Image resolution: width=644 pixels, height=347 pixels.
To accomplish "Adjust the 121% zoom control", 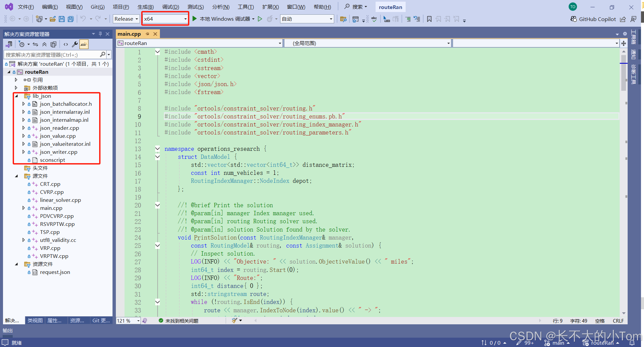I will 128,321.
